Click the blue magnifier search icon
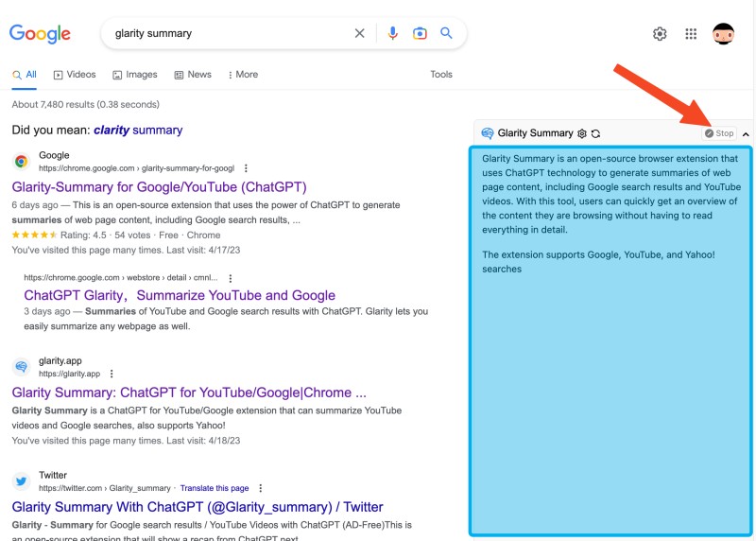 [446, 33]
